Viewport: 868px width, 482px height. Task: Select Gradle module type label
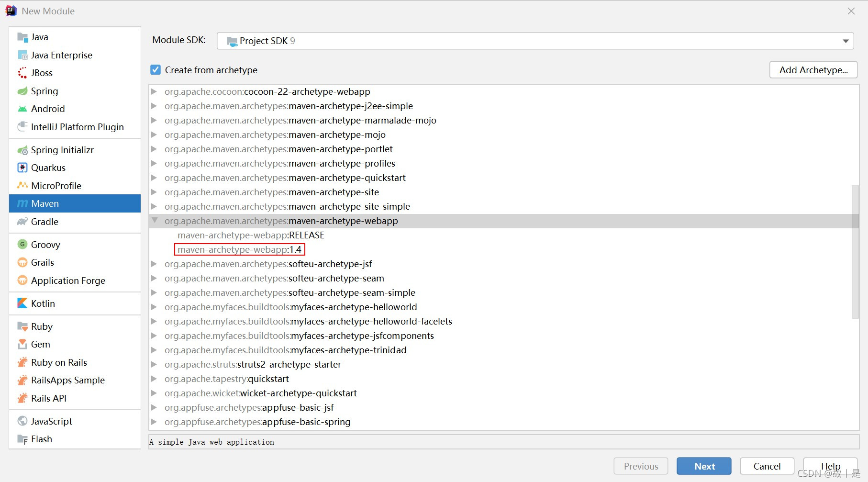click(x=45, y=222)
